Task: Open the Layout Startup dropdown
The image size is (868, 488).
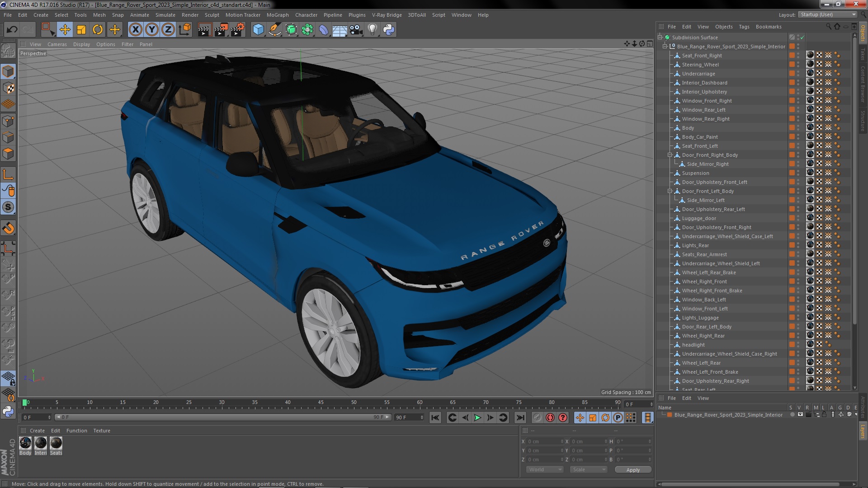Action: (827, 14)
